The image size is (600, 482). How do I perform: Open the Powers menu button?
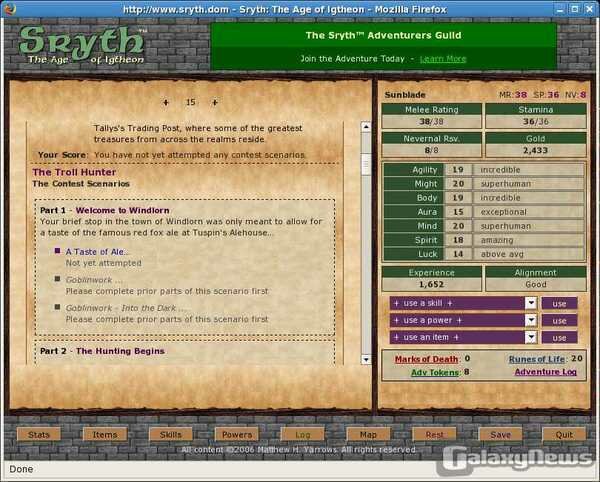pos(237,435)
